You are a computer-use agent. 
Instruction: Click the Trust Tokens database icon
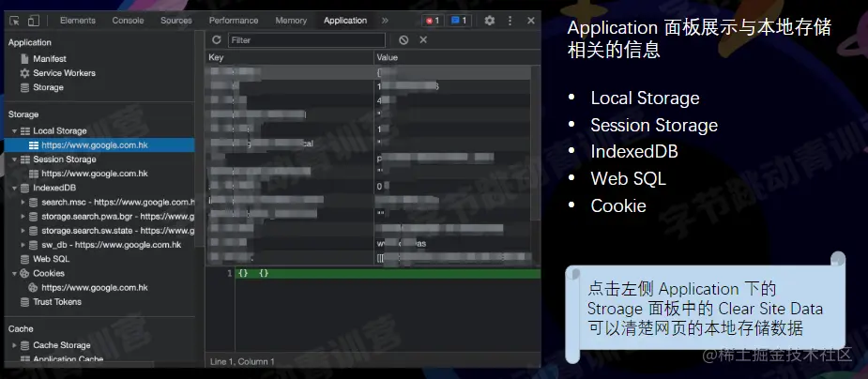coord(25,302)
